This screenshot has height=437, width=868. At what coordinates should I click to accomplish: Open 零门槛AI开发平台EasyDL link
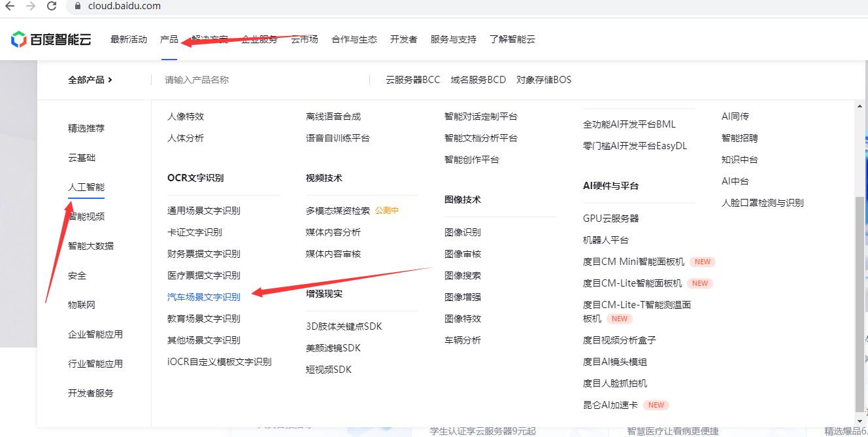pos(635,146)
